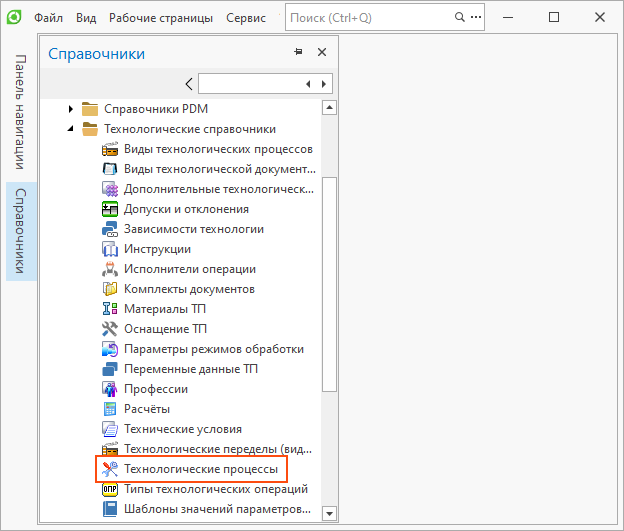The width and height of the screenshot is (624, 531).
Task: Click Шаблоны значений параметров icon
Action: 110,509
